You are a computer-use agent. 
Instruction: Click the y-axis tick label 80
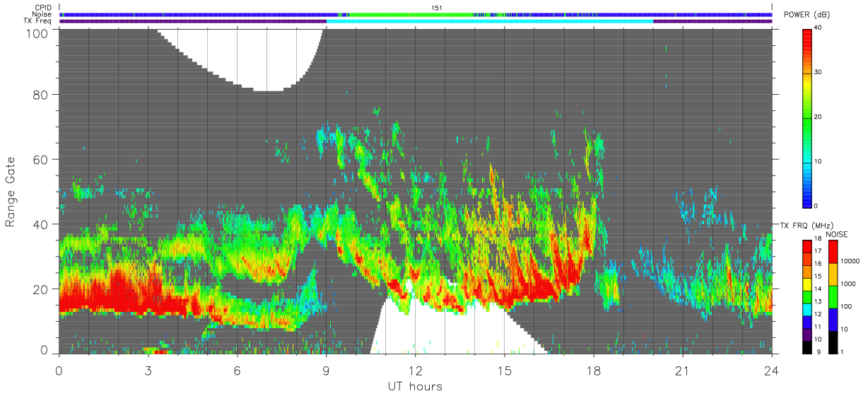point(40,94)
